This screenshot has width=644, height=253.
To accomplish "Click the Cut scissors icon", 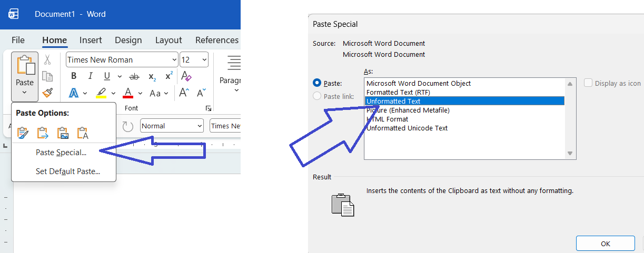I will [x=47, y=60].
